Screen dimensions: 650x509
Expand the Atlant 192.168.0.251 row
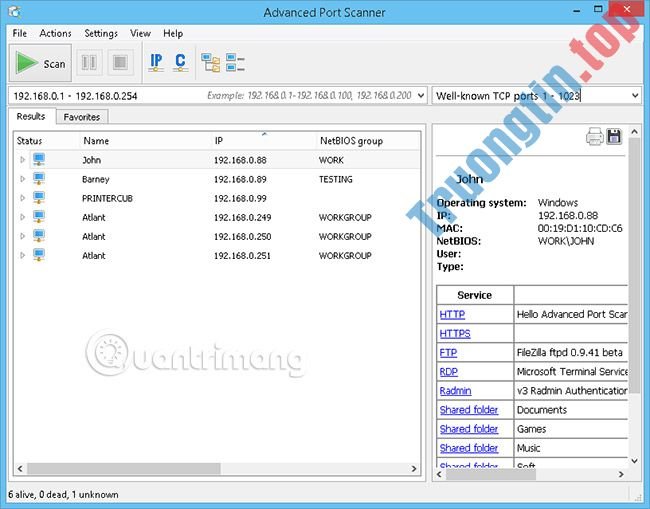click(x=22, y=255)
